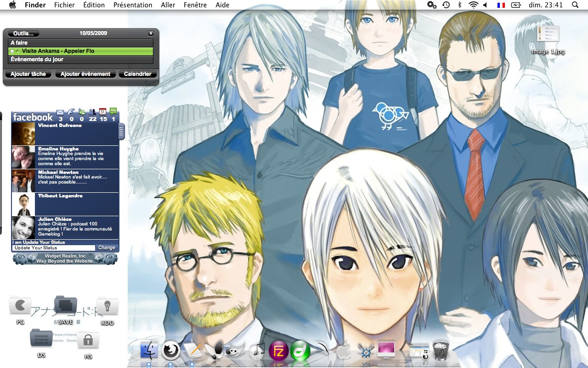Open the PG folder on the desktop

[x=20, y=306]
